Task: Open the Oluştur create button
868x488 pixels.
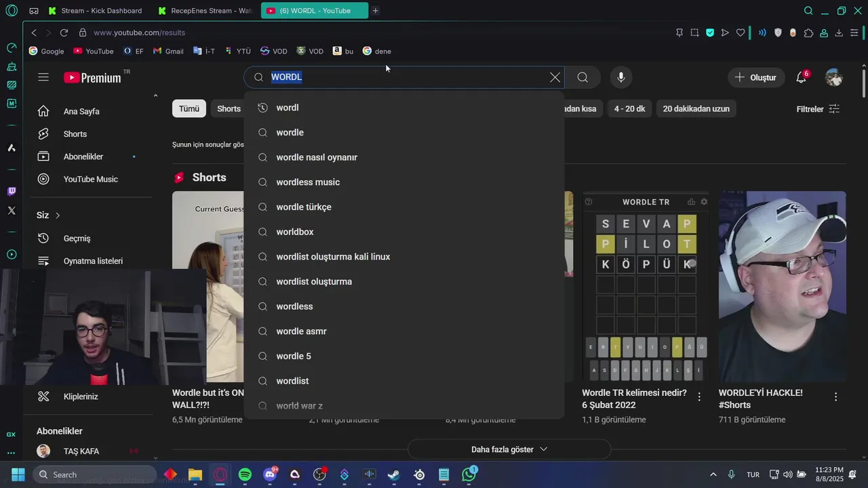Action: coord(756,77)
